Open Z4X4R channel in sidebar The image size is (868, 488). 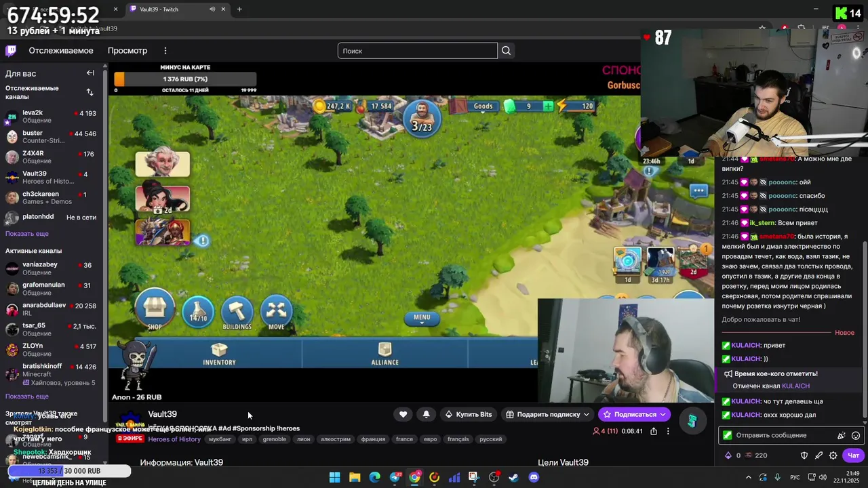click(x=52, y=157)
